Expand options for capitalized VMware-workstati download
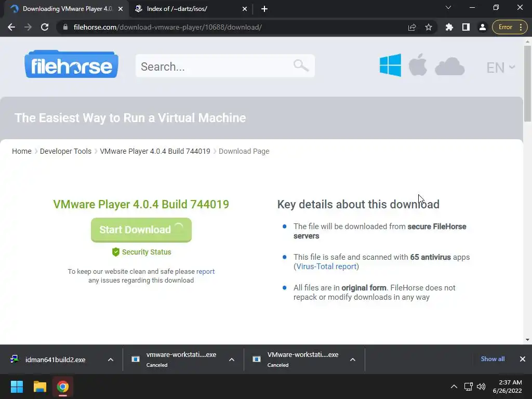 [x=353, y=360]
